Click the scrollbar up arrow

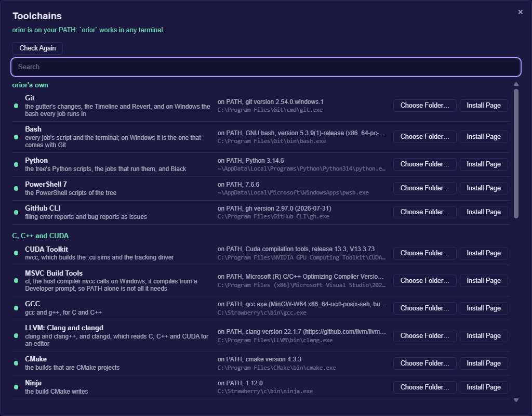point(516,84)
